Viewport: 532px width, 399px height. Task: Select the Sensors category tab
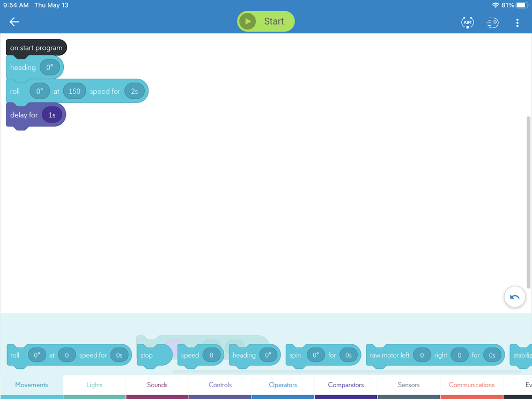click(409, 385)
